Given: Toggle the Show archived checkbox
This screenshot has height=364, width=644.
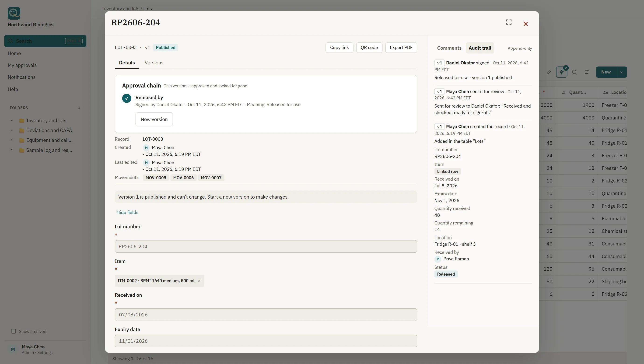Looking at the screenshot, I should click(x=14, y=331).
